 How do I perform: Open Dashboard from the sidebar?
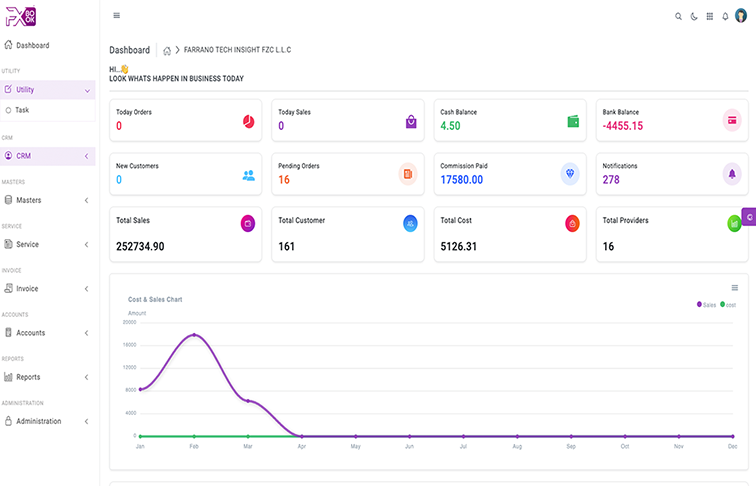pos(32,46)
